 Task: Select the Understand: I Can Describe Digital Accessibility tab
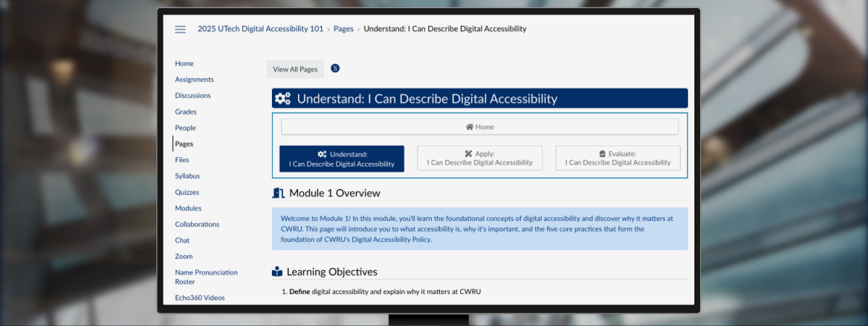click(342, 159)
